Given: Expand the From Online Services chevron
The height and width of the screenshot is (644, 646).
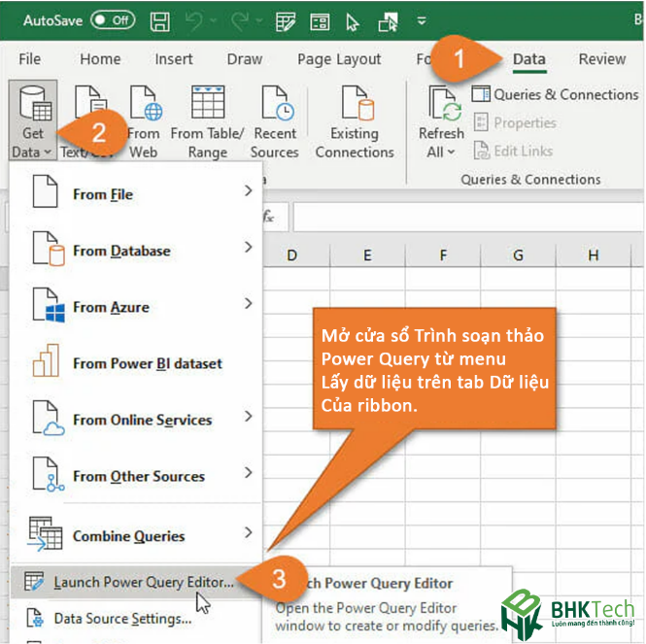Looking at the screenshot, I should pos(248,416).
